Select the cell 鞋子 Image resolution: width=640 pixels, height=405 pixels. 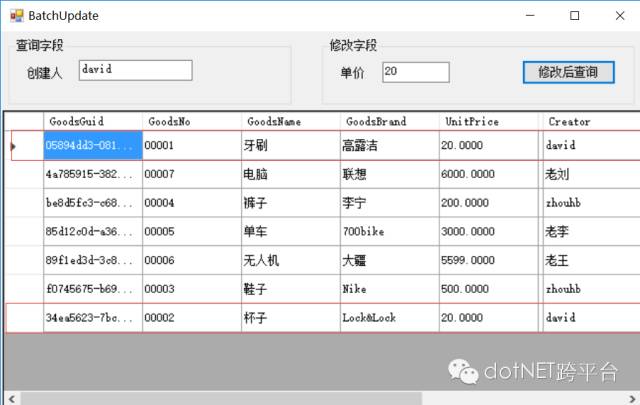291,289
